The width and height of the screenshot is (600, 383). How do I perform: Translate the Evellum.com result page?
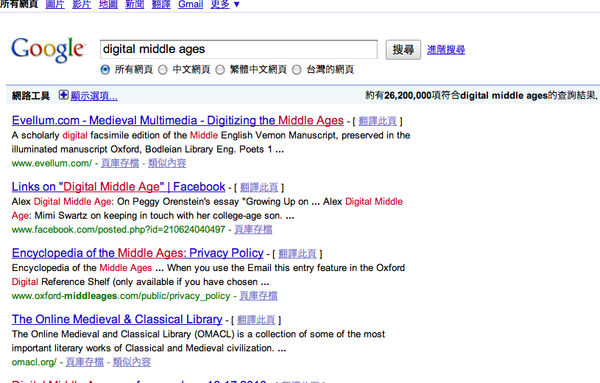pos(377,121)
